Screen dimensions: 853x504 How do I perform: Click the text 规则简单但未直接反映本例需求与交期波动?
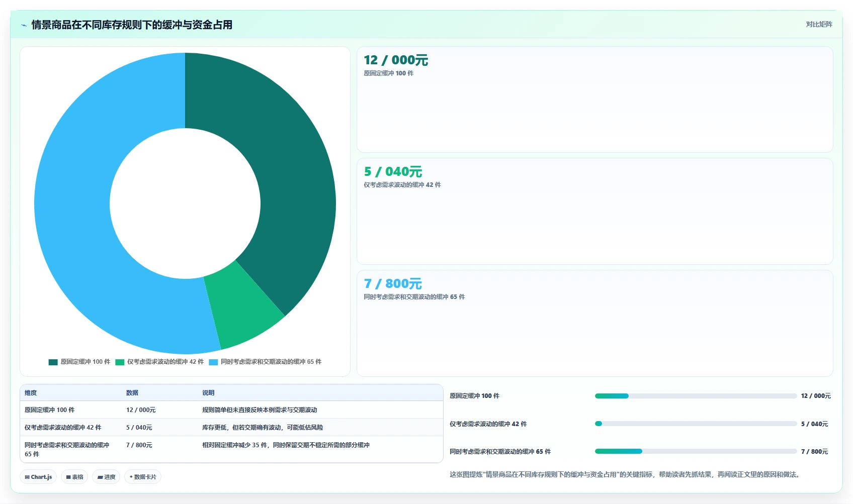[x=260, y=410]
